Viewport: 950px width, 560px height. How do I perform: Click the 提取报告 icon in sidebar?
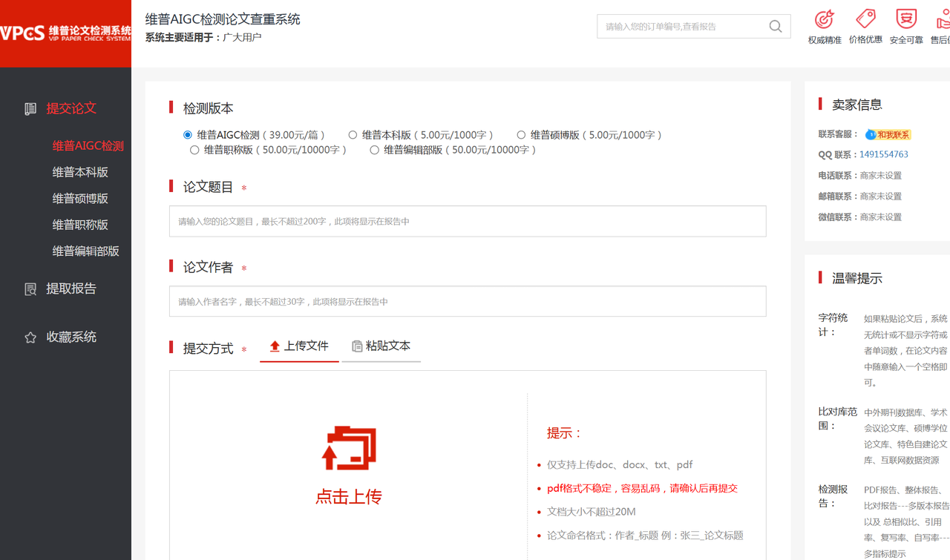pos(30,289)
